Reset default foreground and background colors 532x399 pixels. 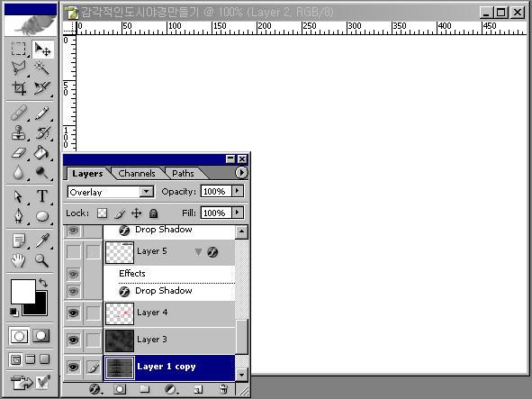click(14, 312)
